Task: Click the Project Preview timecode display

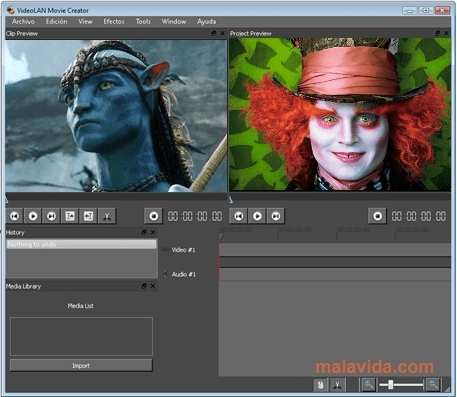Action: pos(419,216)
